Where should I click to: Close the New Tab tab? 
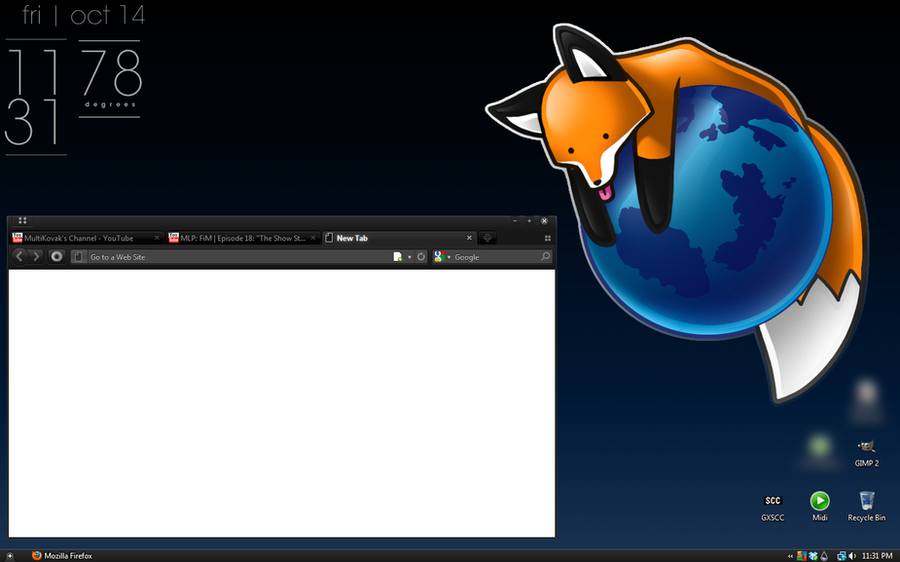click(x=469, y=238)
